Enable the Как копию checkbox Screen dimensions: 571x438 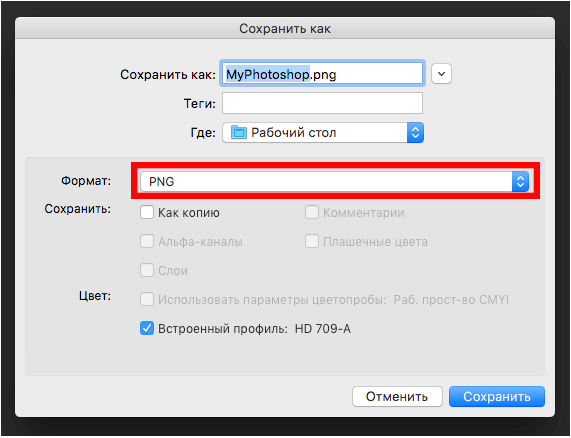click(x=147, y=212)
